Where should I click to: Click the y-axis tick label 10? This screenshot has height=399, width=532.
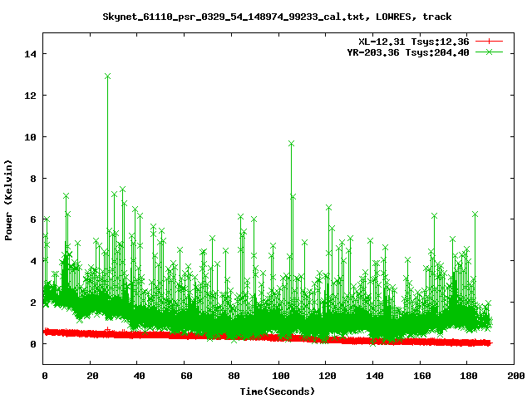30,136
